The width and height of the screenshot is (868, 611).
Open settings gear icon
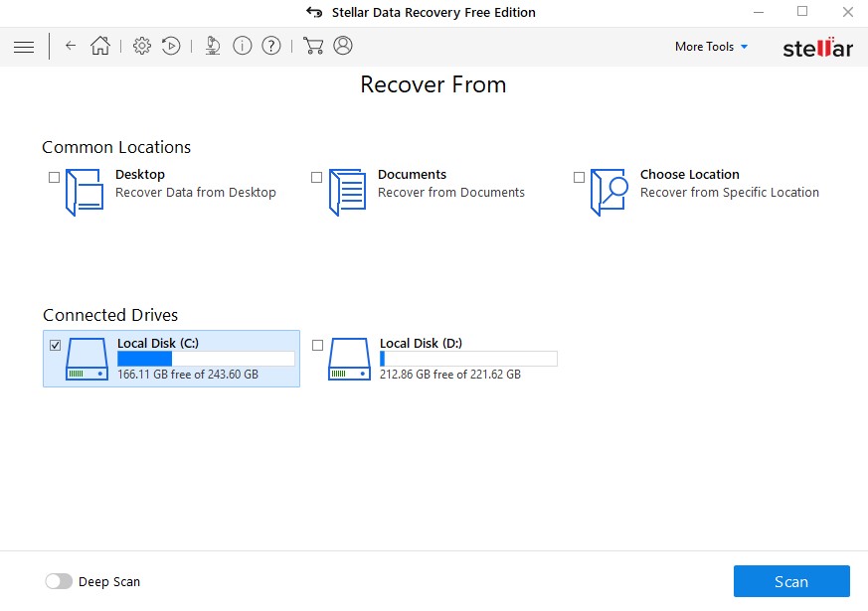coord(142,46)
